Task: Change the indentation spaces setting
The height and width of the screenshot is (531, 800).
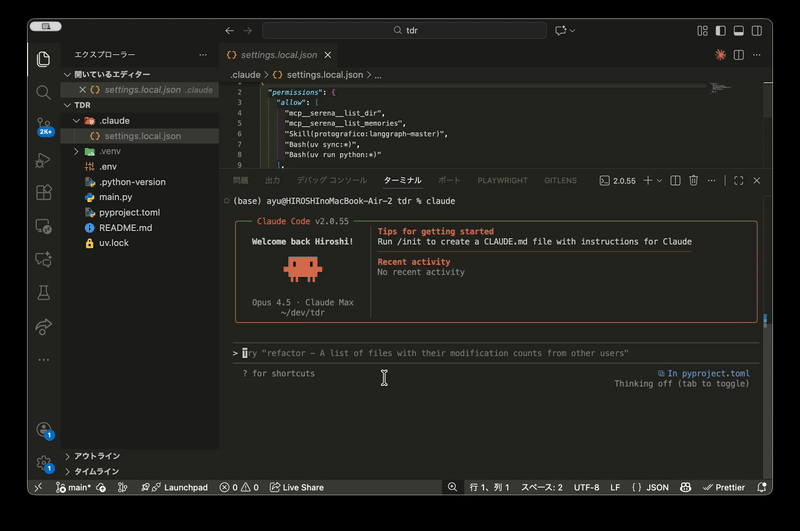Action: tap(541, 487)
